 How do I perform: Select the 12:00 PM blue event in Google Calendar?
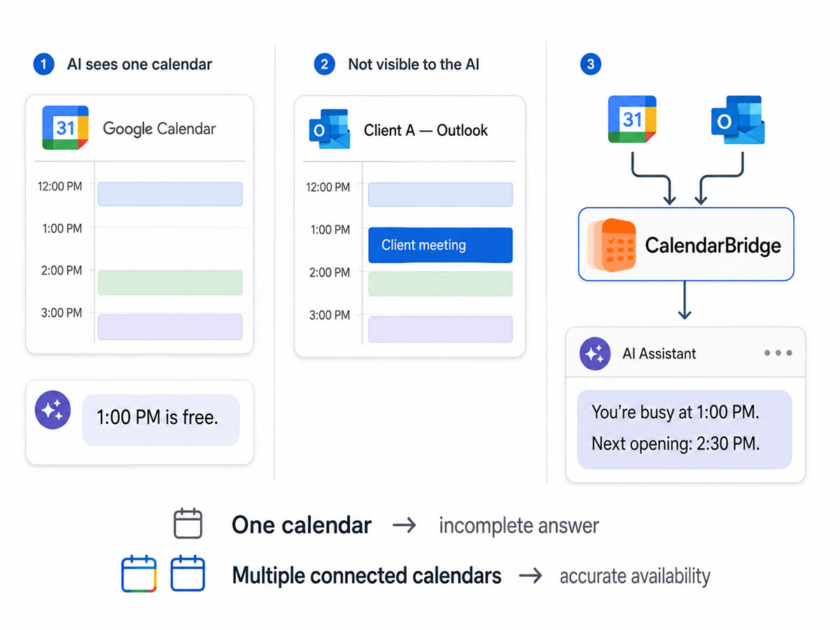(170, 194)
